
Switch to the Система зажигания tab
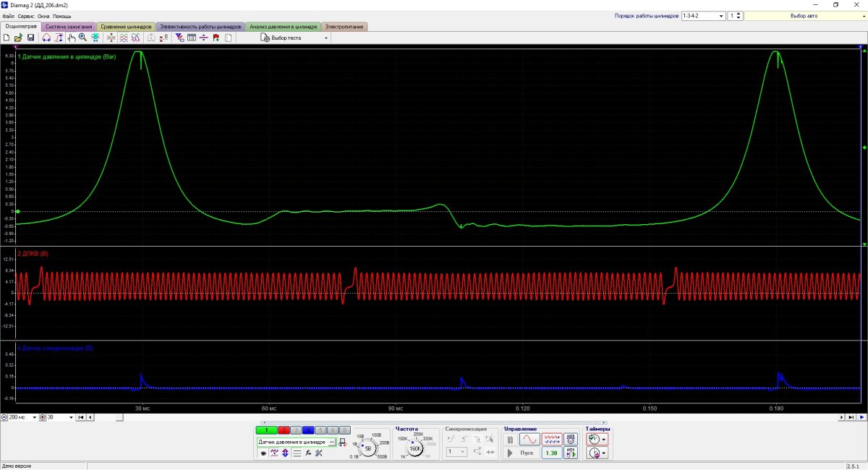click(69, 27)
